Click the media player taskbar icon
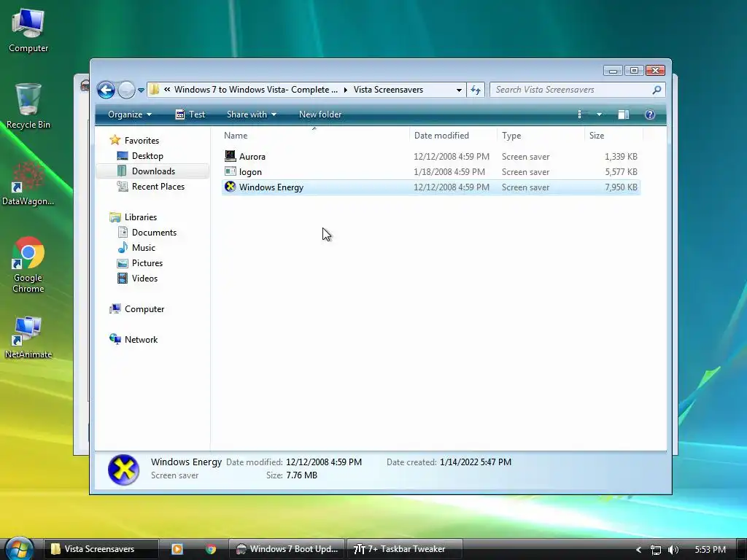Screen dimensions: 747x560 pos(177,549)
